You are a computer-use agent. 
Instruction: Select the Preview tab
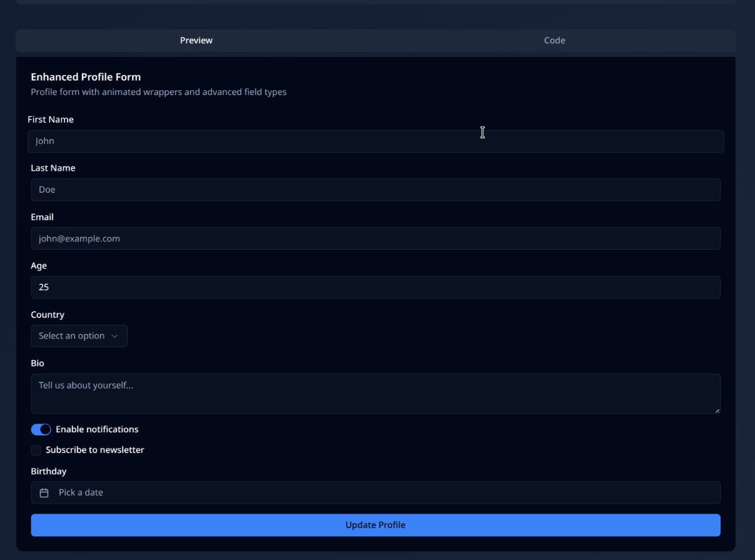click(196, 41)
